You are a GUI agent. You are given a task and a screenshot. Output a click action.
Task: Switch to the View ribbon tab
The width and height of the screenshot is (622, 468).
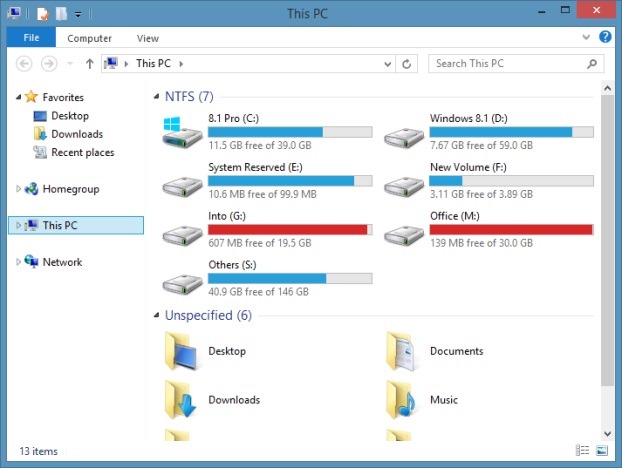click(148, 38)
